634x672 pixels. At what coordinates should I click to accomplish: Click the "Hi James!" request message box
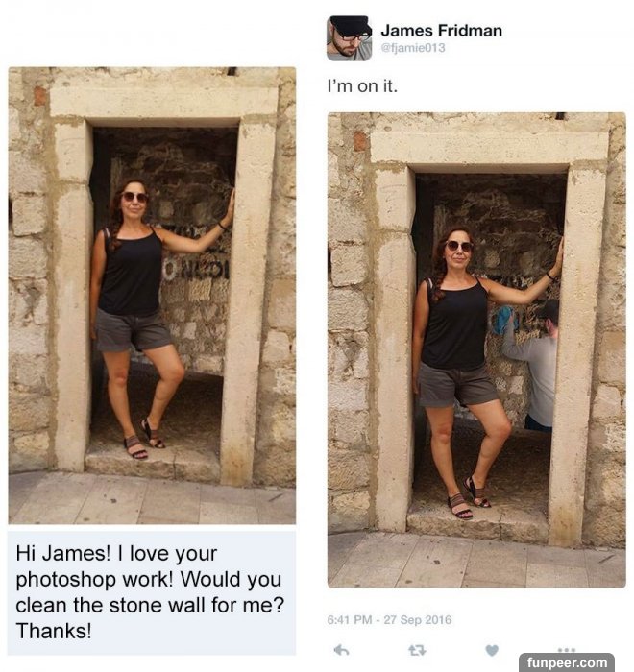pyautogui.click(x=152, y=592)
